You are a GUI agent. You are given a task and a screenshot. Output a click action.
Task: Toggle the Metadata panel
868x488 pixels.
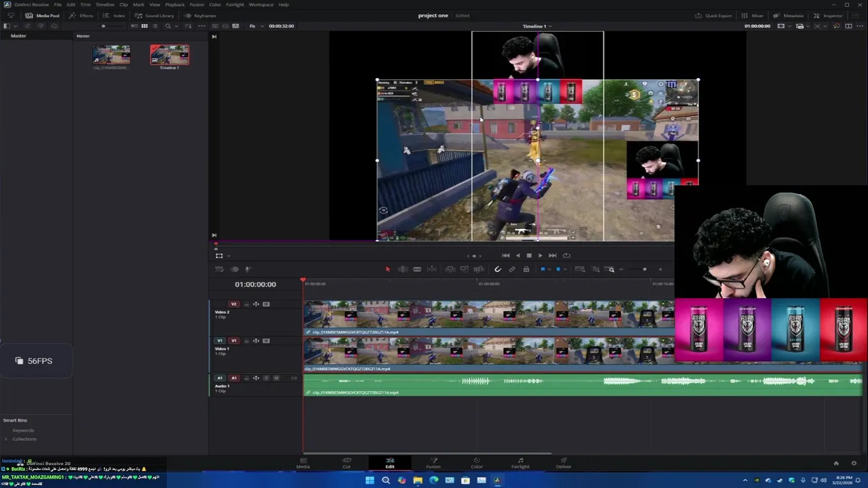[x=789, y=16]
